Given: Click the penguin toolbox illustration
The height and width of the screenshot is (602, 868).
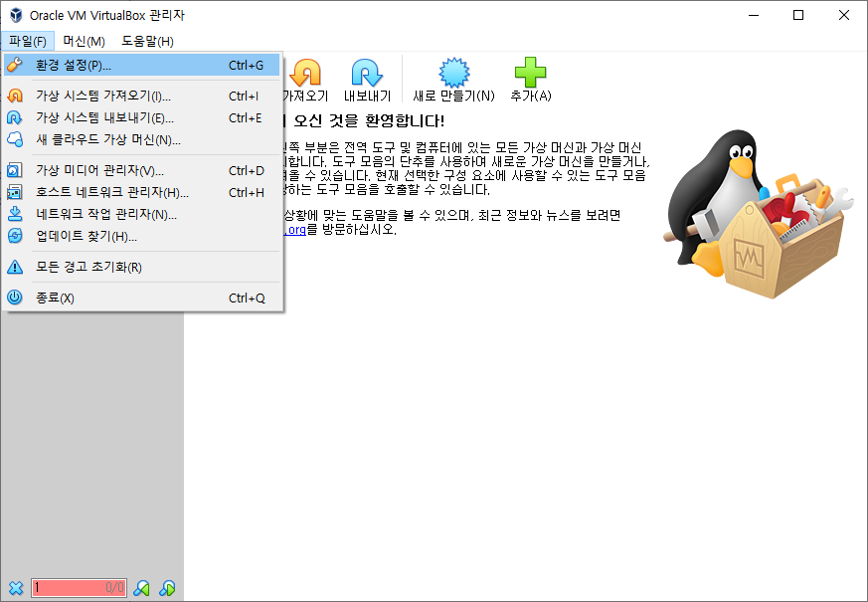Looking at the screenshot, I should [x=758, y=214].
